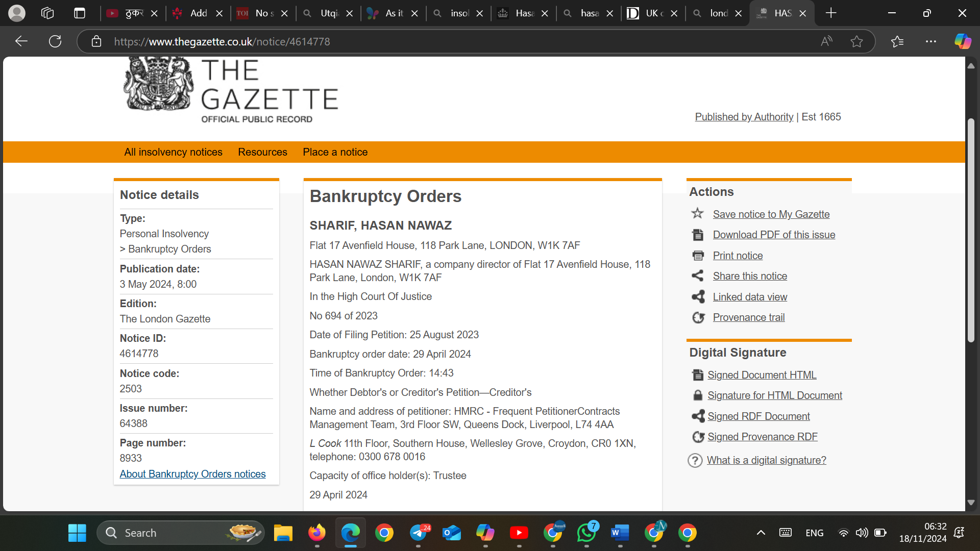Click the star icon beside Save notice
980x551 pixels.
697,214
